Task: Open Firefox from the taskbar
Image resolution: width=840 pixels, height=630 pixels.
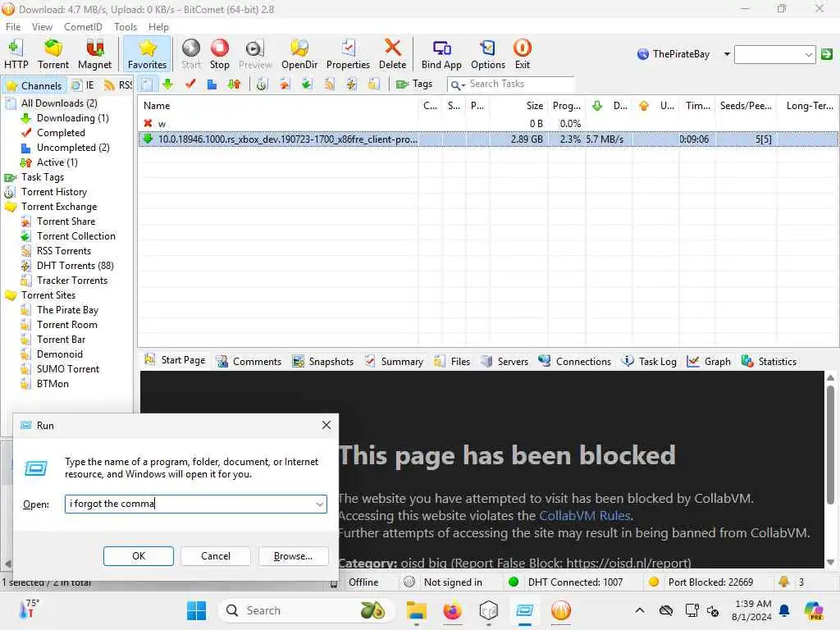Action: click(x=452, y=610)
